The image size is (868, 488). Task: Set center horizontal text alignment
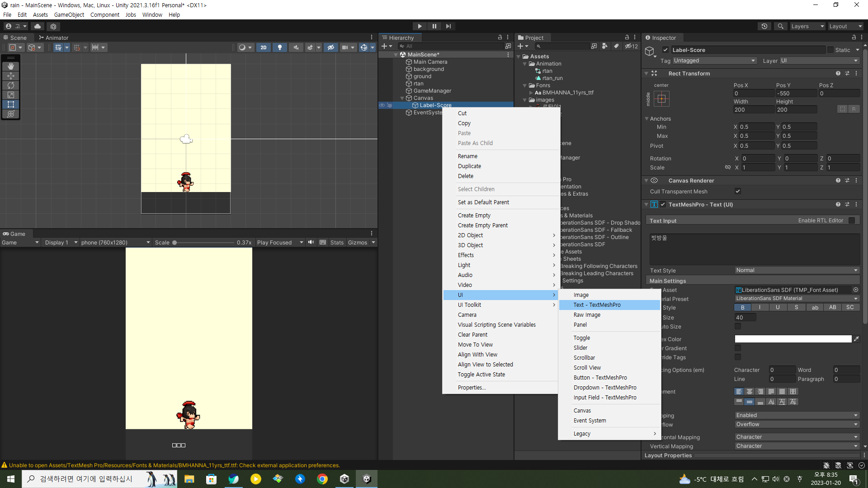point(750,392)
